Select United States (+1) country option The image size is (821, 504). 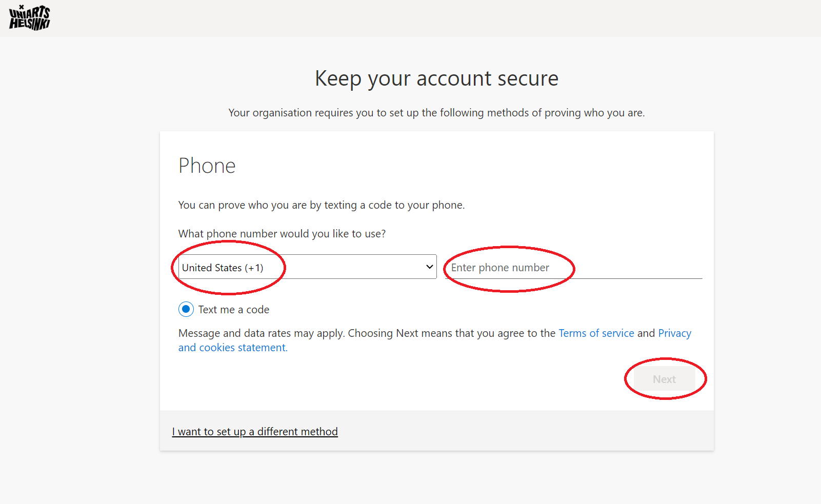[306, 267]
